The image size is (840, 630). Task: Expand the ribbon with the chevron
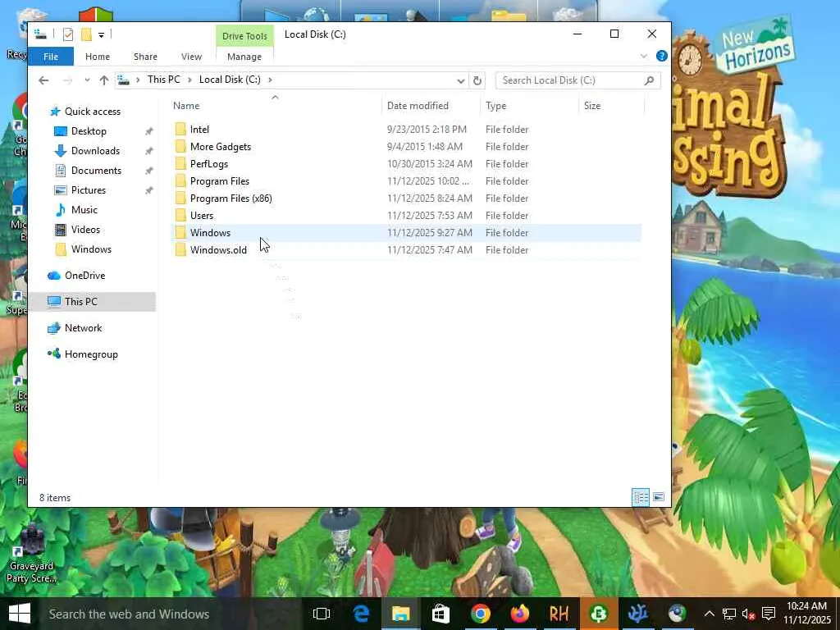(644, 56)
